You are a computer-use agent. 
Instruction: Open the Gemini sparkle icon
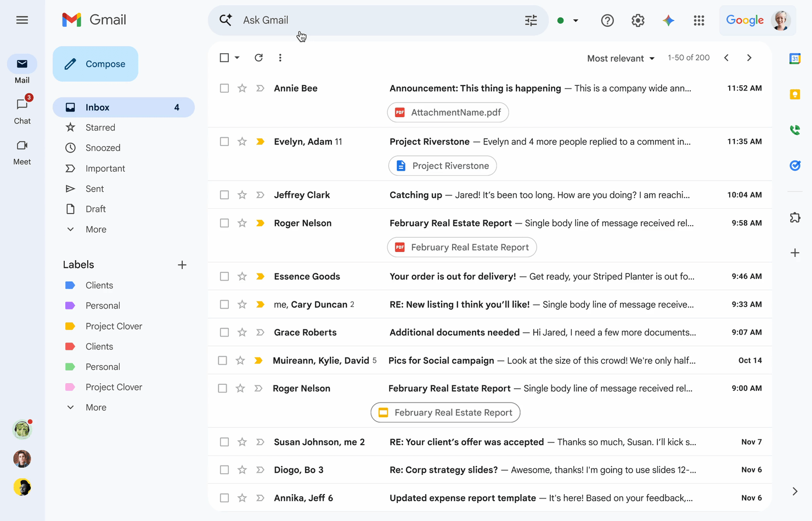pos(668,20)
